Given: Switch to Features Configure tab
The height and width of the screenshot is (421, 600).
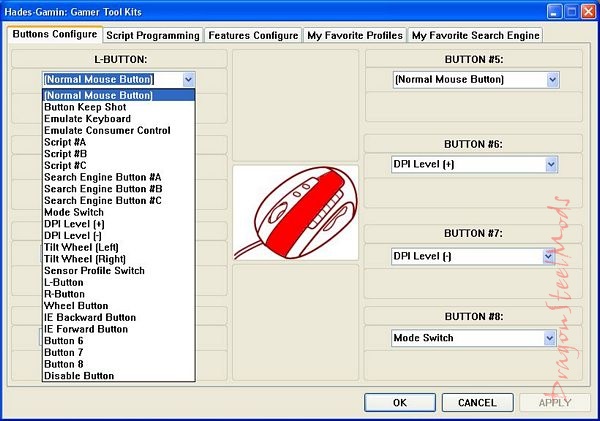Looking at the screenshot, I should click(253, 35).
